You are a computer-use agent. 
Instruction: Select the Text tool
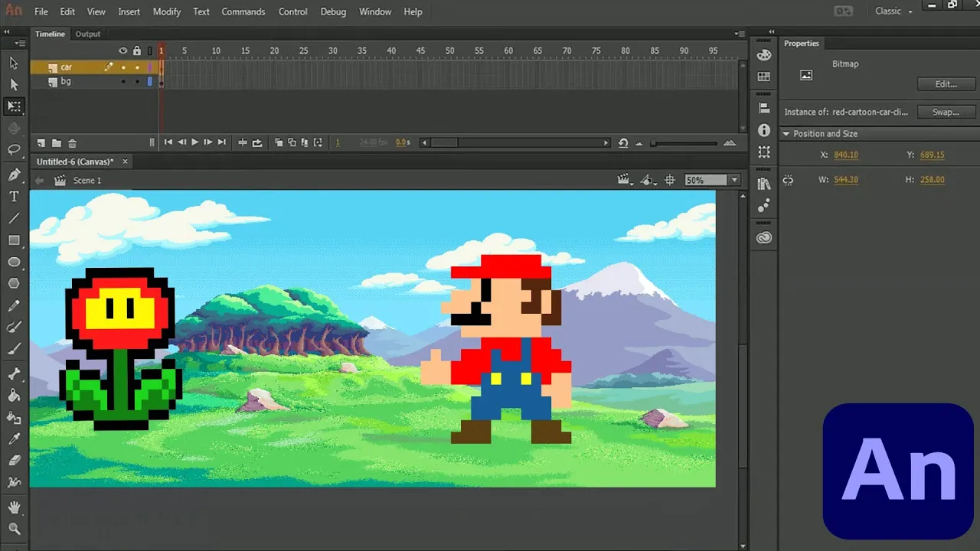(x=14, y=197)
